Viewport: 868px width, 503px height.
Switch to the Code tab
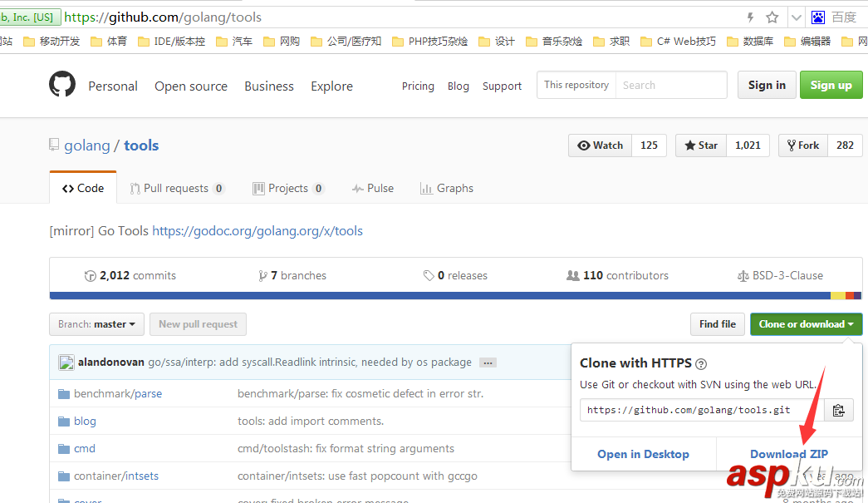coord(83,189)
